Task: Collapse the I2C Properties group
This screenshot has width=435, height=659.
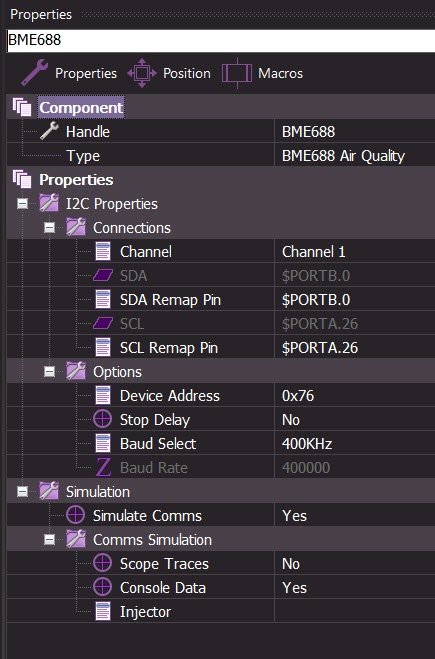Action: point(23,204)
